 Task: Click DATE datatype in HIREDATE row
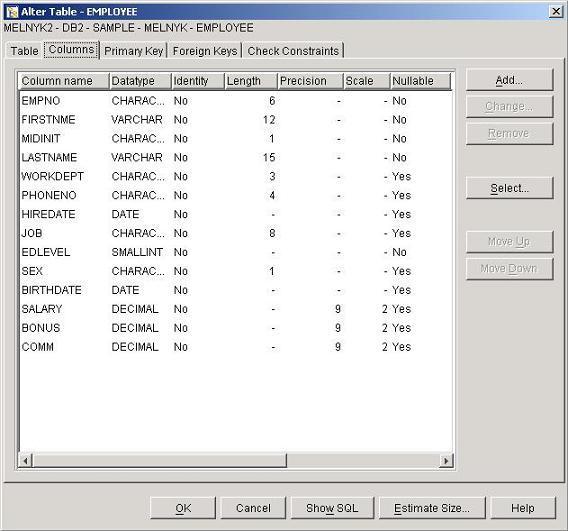point(125,214)
